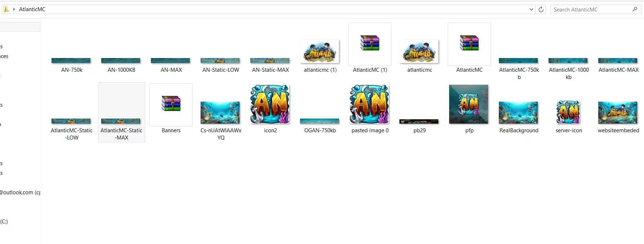Image resolution: width=644 pixels, height=244 pixels.
Task: Expand the breadcrumb chevron before AtlanticMC
Action: (14, 9)
